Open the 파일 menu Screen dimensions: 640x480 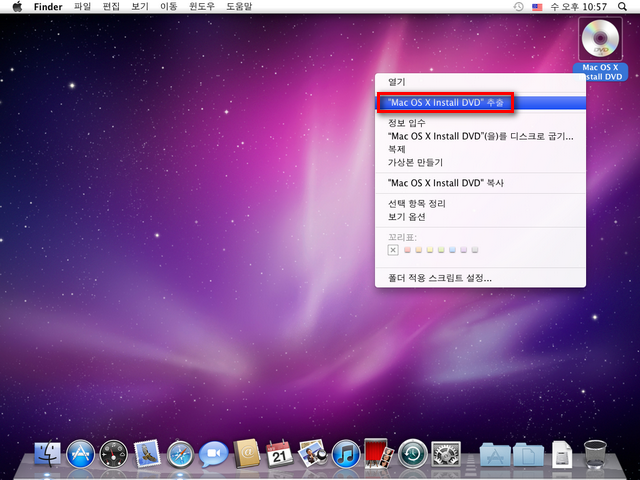coord(82,7)
